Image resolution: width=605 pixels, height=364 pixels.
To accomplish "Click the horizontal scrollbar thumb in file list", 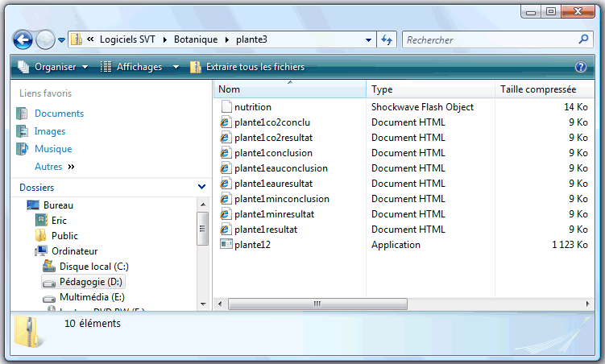I will point(317,304).
